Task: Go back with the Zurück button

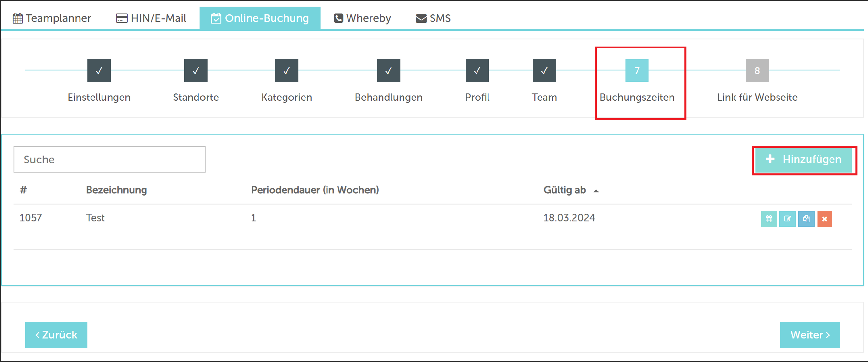Action: 56,335
